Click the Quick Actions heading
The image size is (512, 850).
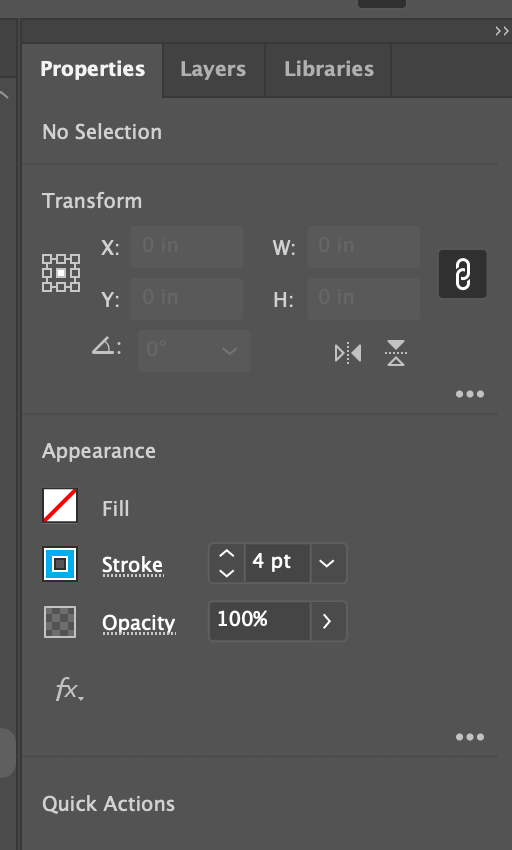coord(108,804)
